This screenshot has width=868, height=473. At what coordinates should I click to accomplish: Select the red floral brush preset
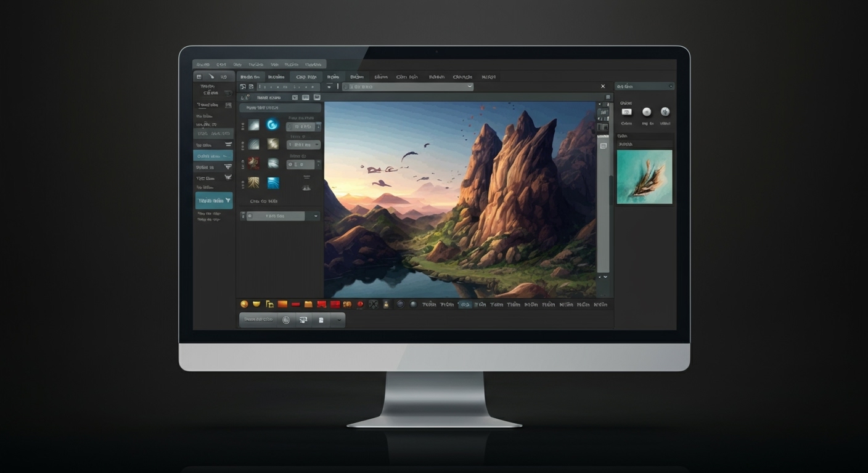254,163
